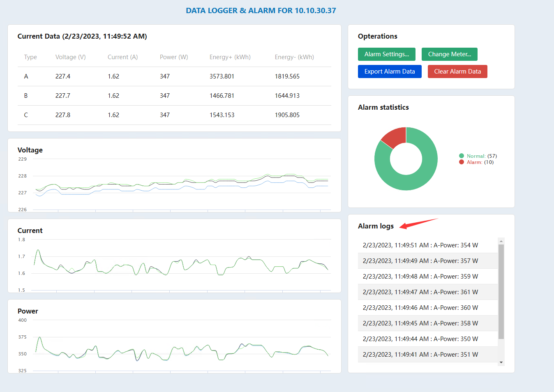
Task: Click the Change Meter button
Action: pos(449,54)
